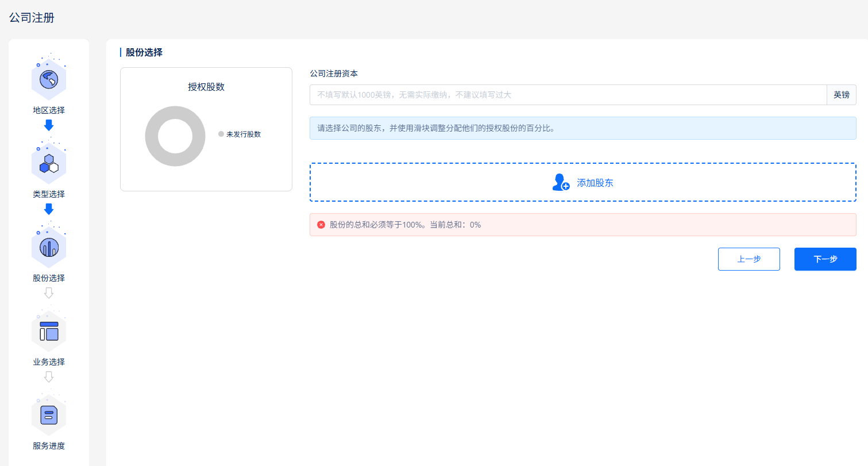Image resolution: width=868 pixels, height=466 pixels.
Task: Click gray arrow above 业务选择 step
Action: coord(49,292)
